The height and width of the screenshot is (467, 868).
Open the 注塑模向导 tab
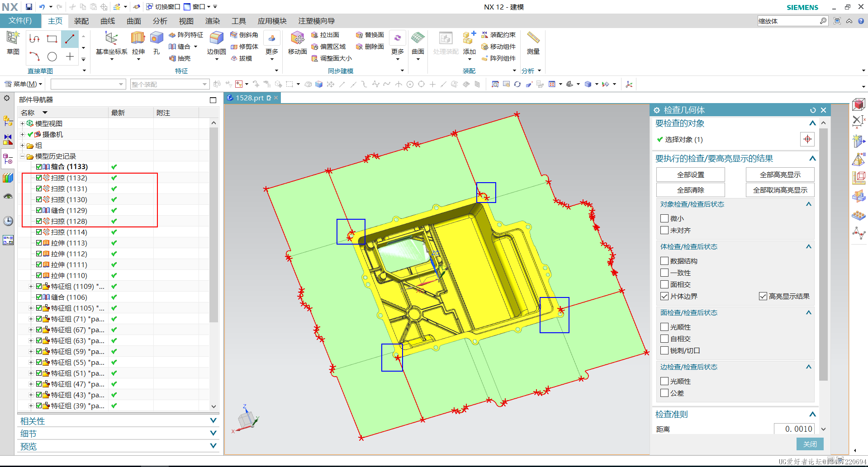pyautogui.click(x=317, y=21)
